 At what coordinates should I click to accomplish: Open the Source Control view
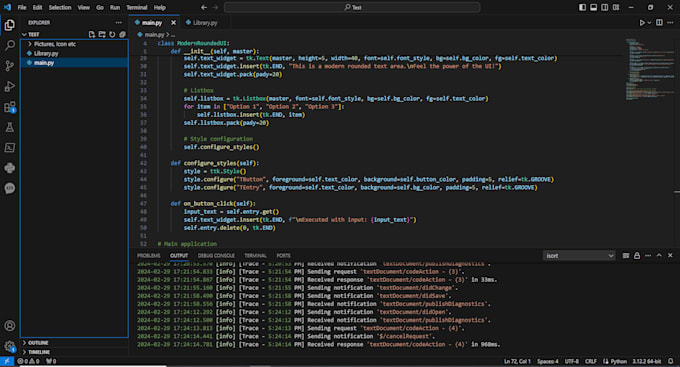(10, 66)
